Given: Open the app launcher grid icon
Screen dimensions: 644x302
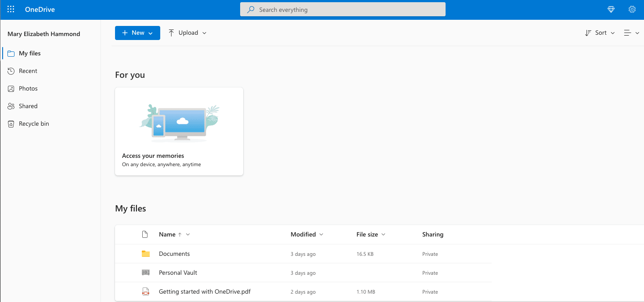Looking at the screenshot, I should click(x=11, y=9).
